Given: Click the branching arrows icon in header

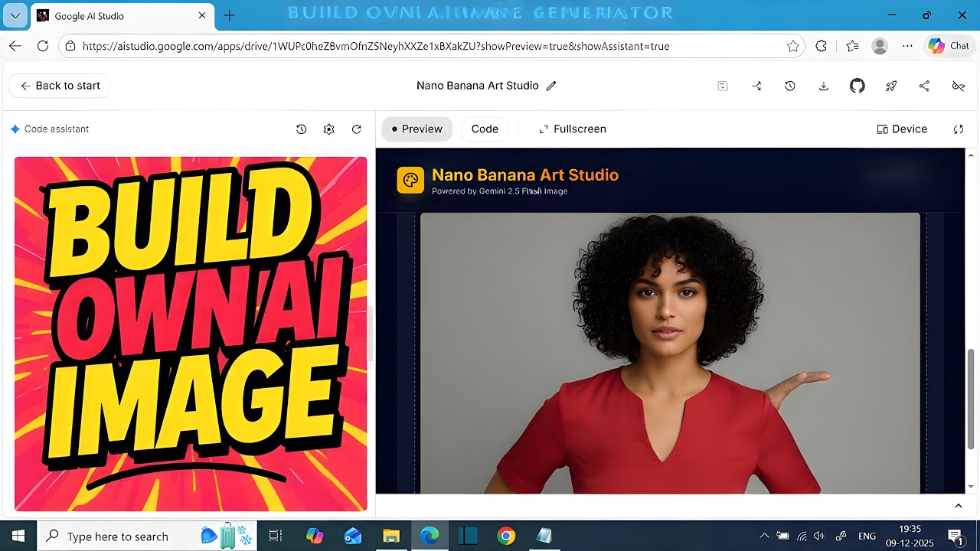Looking at the screenshot, I should tap(756, 86).
